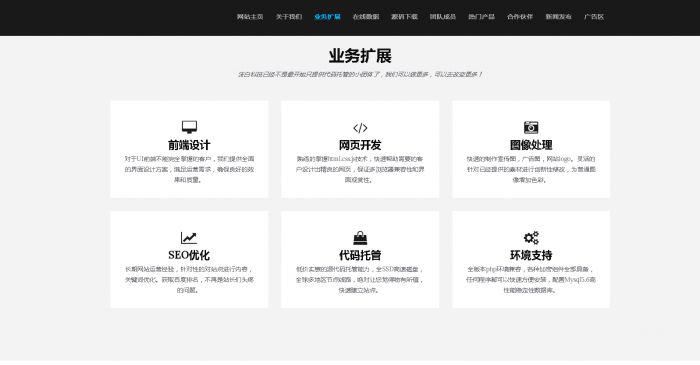Image resolution: width=700 pixels, height=365 pixels.
Task: Click the description paragraph under 环境支持
Action: click(x=531, y=280)
